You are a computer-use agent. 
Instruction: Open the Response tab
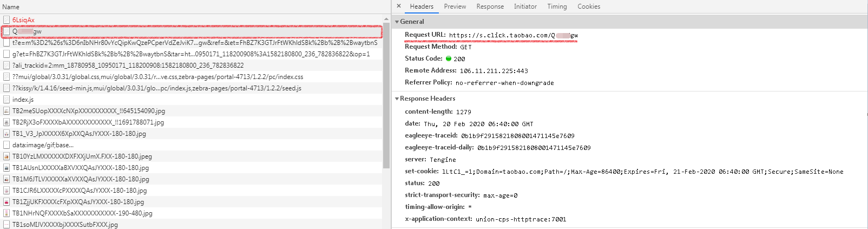pyautogui.click(x=490, y=6)
